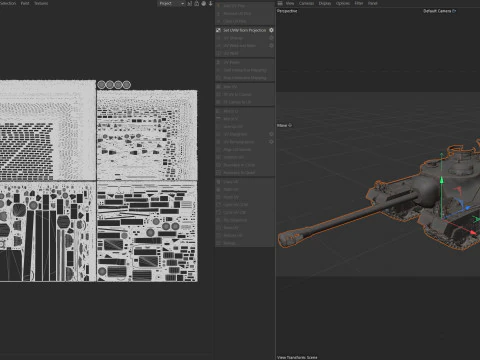This screenshot has height=360, width=480.
Task: Click the View Transform: Scene status text
Action: [297, 357]
